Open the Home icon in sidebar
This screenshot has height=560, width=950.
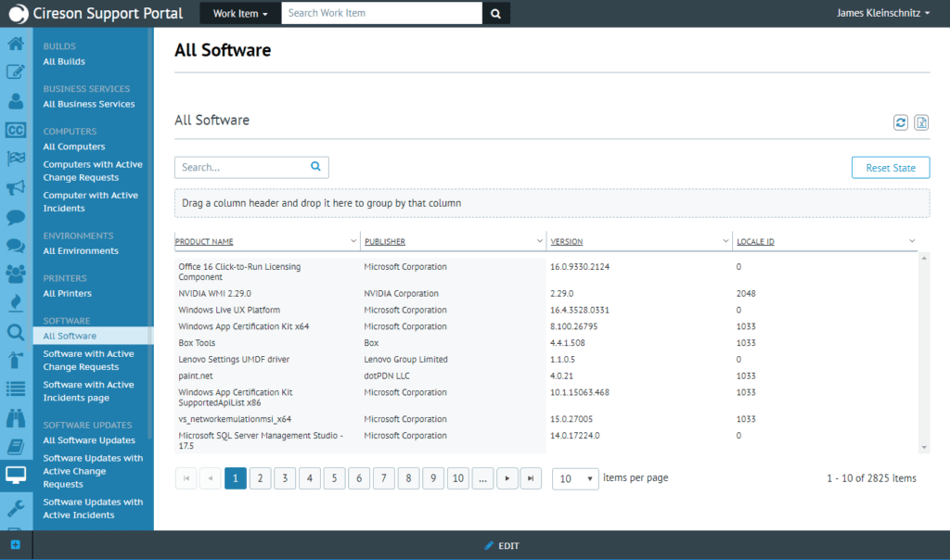click(16, 44)
